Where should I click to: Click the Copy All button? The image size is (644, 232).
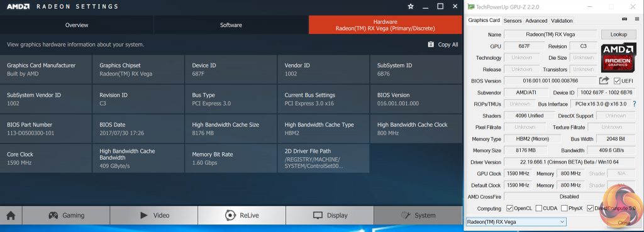(443, 45)
